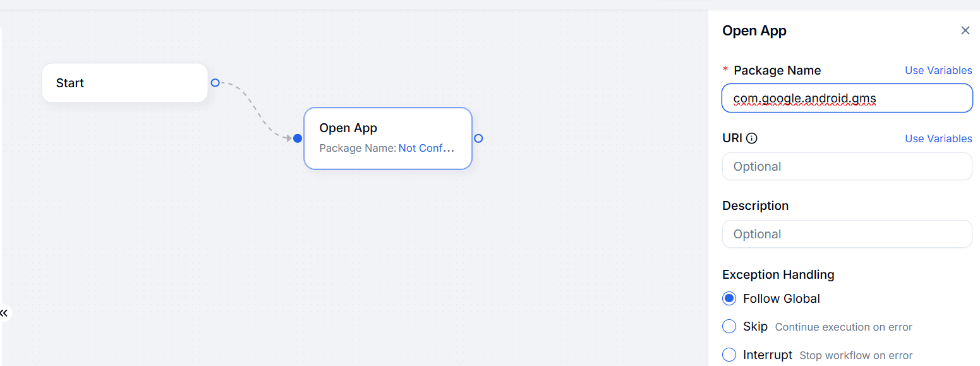Close the Open App settings panel

click(x=965, y=30)
